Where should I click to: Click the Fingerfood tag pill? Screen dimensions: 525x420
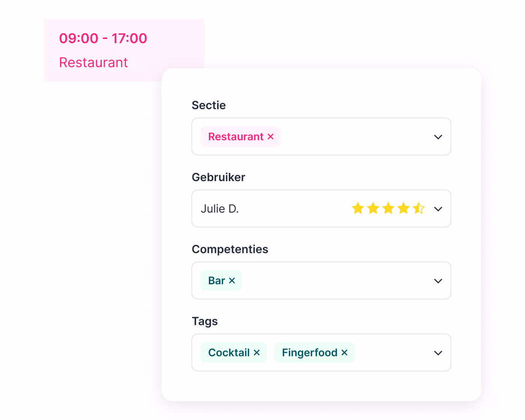310,352
